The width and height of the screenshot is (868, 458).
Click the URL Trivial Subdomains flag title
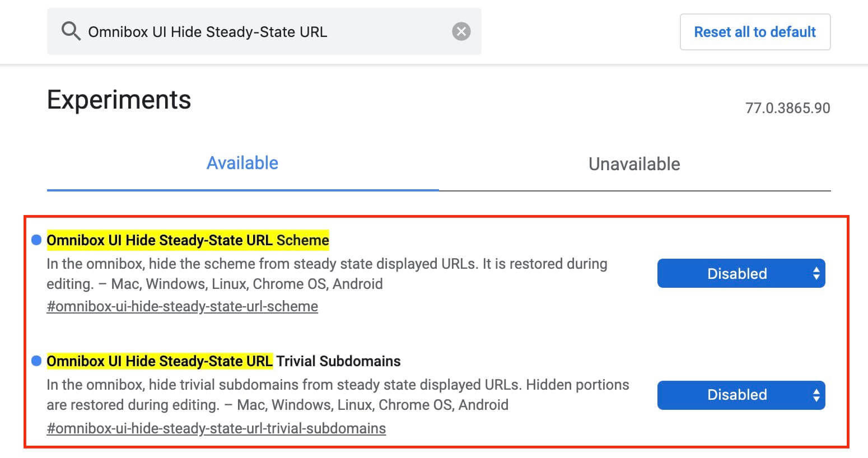pyautogui.click(x=223, y=361)
